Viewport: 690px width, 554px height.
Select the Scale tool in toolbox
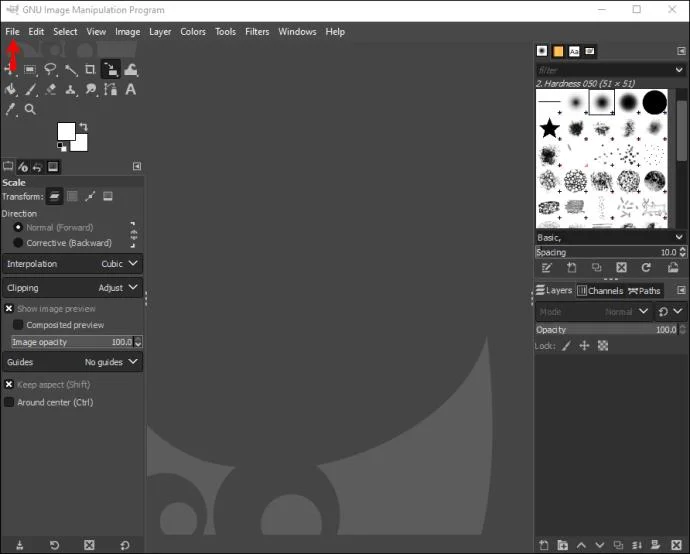[110, 70]
